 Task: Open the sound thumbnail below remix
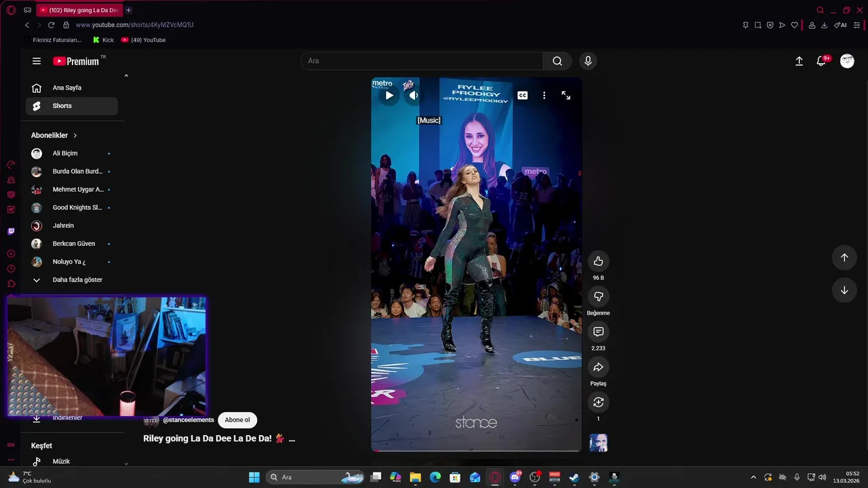(598, 443)
